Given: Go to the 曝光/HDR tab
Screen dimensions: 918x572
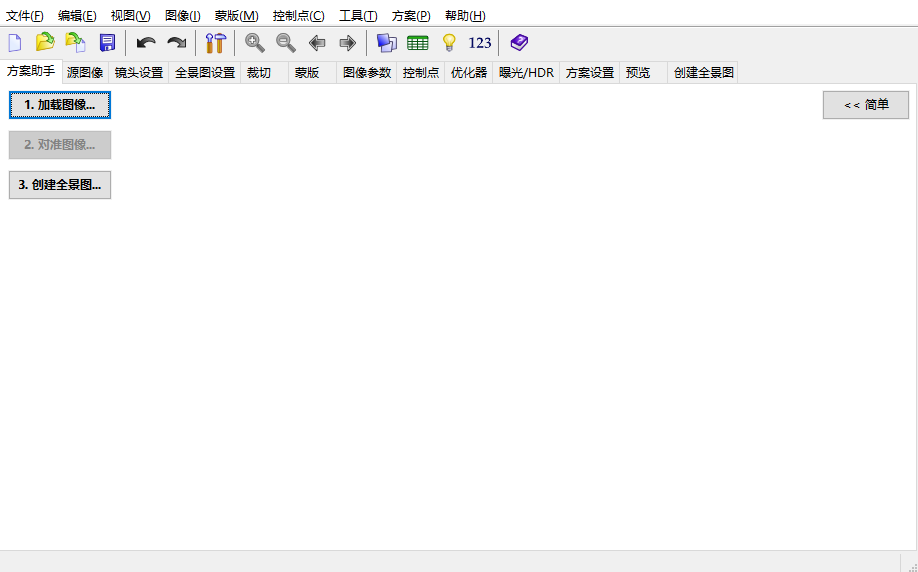Looking at the screenshot, I should click(x=526, y=73).
